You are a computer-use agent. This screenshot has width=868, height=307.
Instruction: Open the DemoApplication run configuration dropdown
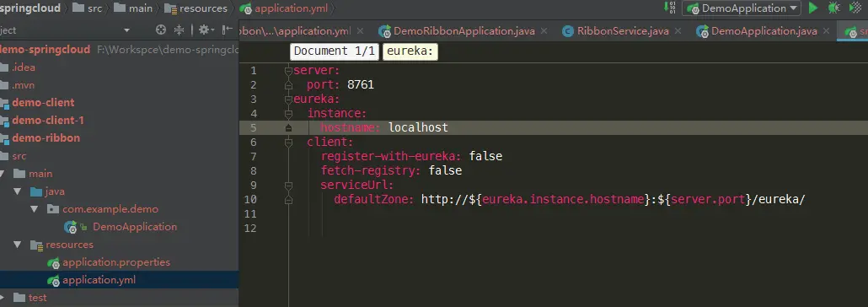742,8
